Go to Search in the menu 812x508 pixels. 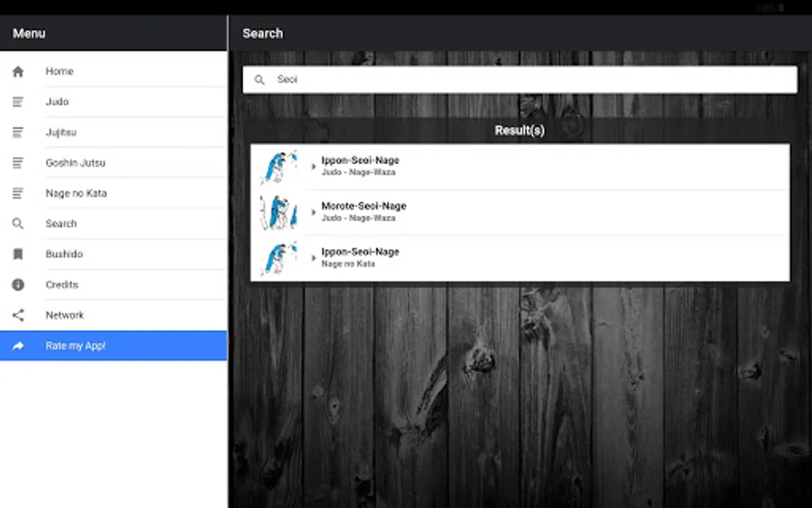pyautogui.click(x=113, y=224)
